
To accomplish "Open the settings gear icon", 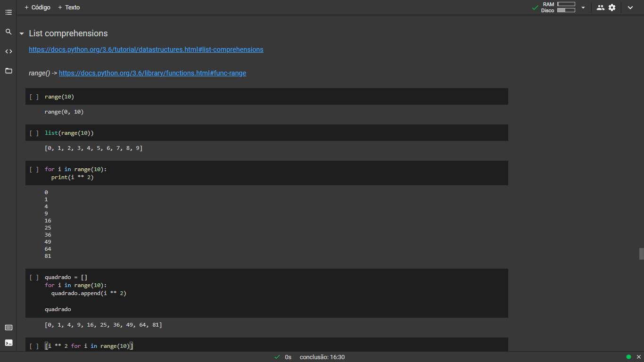I will coord(612,8).
